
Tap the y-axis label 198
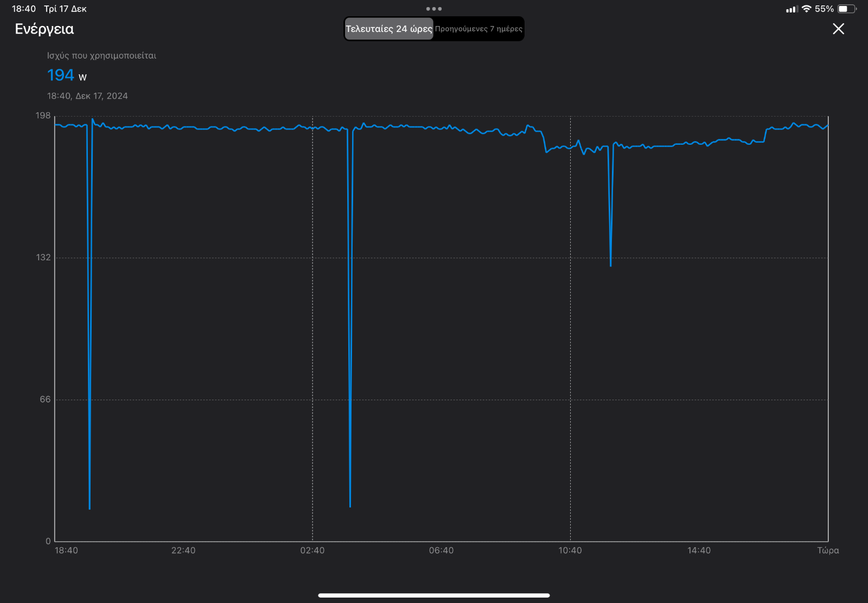click(43, 116)
